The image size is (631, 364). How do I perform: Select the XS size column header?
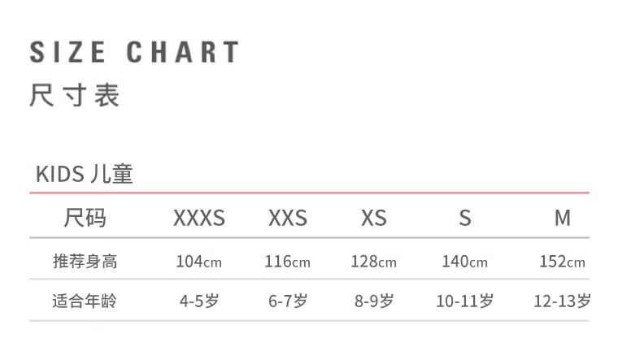pyautogui.click(x=374, y=219)
